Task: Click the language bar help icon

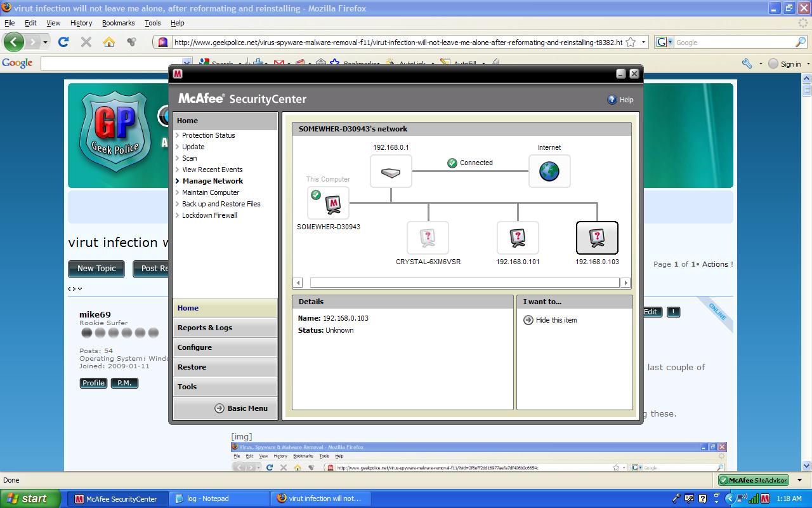Action: [702, 499]
